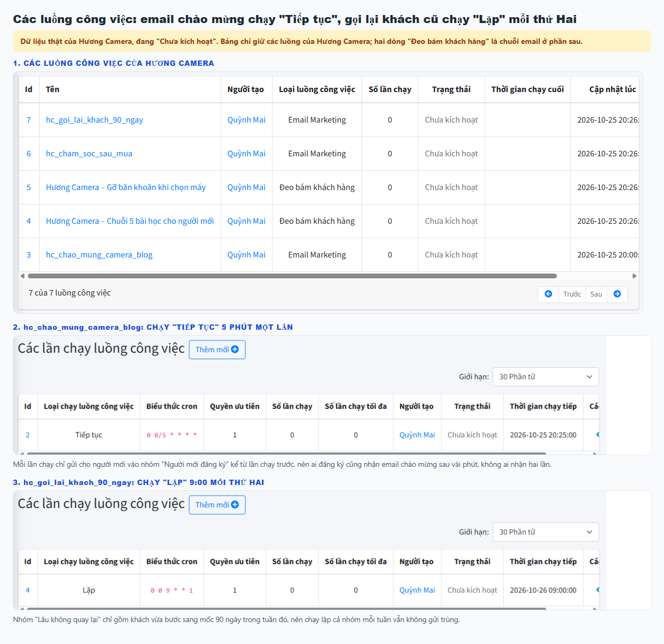
Task: Click 'Biểu thức cron' header in section 2
Action: pyautogui.click(x=172, y=406)
